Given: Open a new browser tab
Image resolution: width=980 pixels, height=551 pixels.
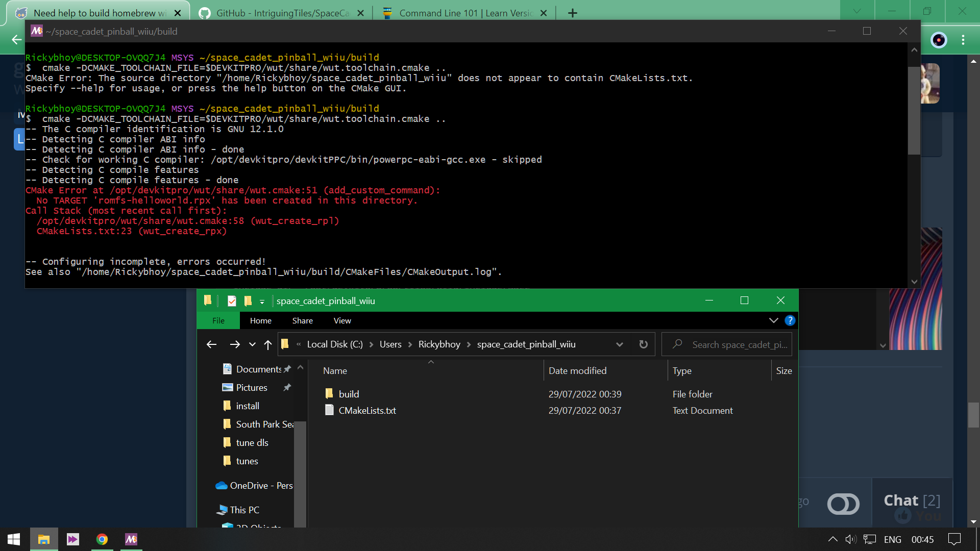Looking at the screenshot, I should [573, 13].
